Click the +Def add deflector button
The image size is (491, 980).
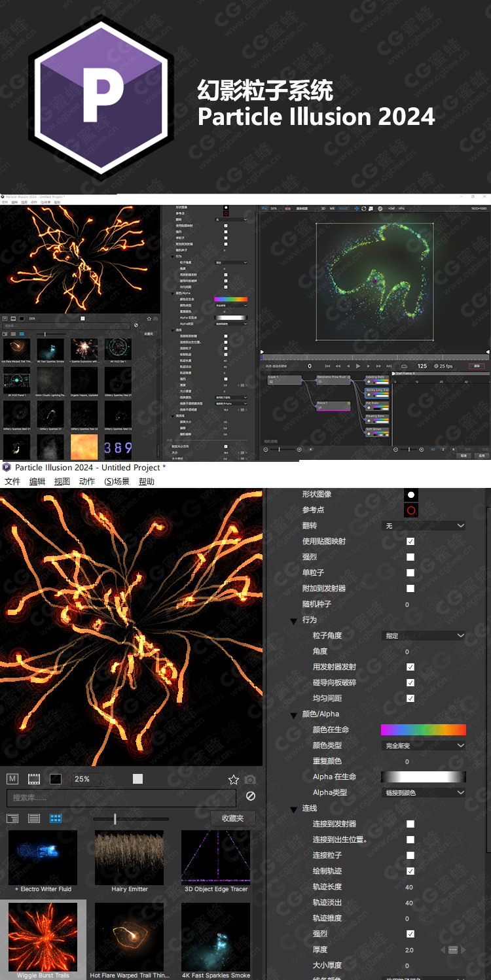[391, 209]
